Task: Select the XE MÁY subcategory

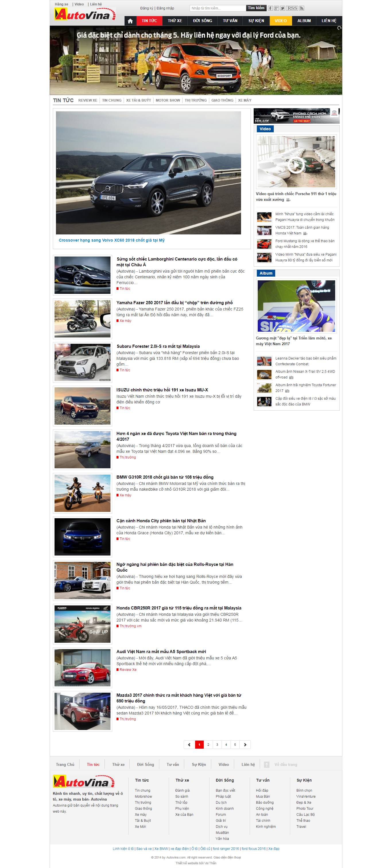Action: point(245,100)
